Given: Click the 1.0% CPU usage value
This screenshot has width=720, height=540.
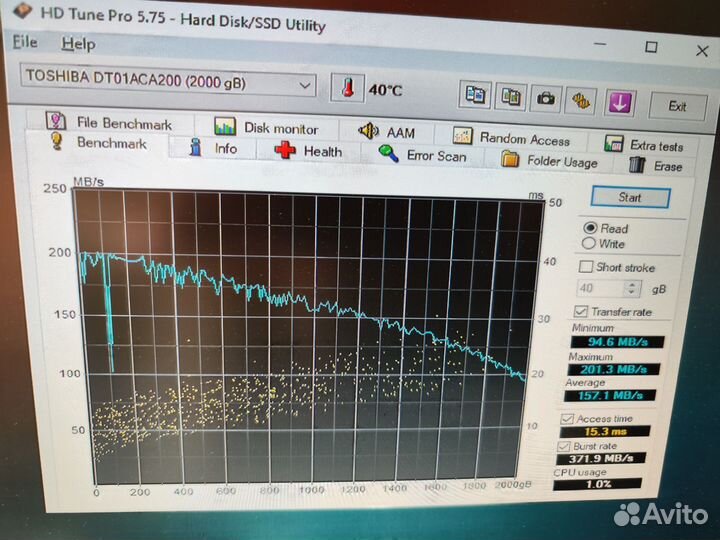Looking at the screenshot, I should pos(597,484).
